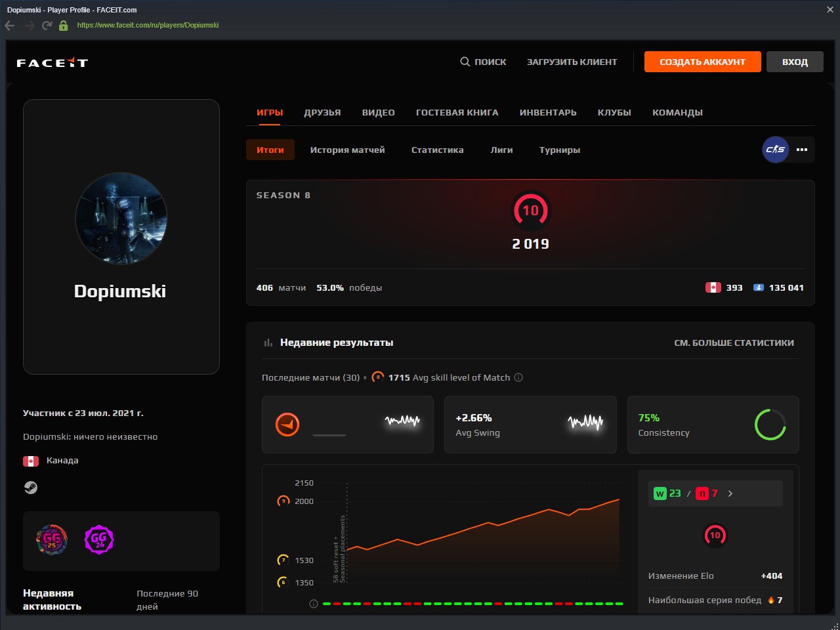Click the 53.0% победы stat
The height and width of the screenshot is (630, 840).
(349, 287)
